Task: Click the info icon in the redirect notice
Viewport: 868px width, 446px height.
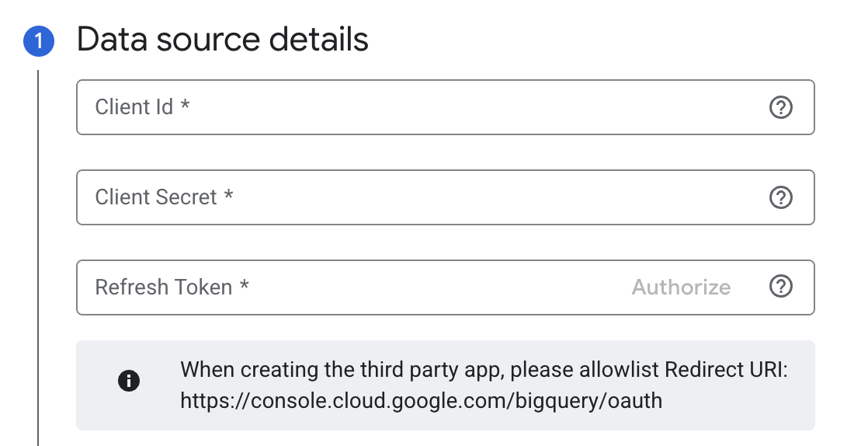Action: (x=129, y=381)
